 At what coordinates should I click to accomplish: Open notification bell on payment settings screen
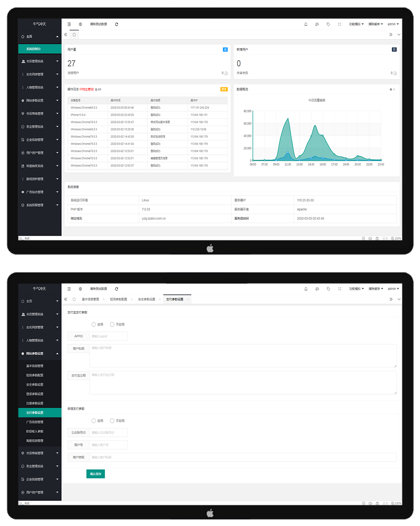[x=306, y=289]
